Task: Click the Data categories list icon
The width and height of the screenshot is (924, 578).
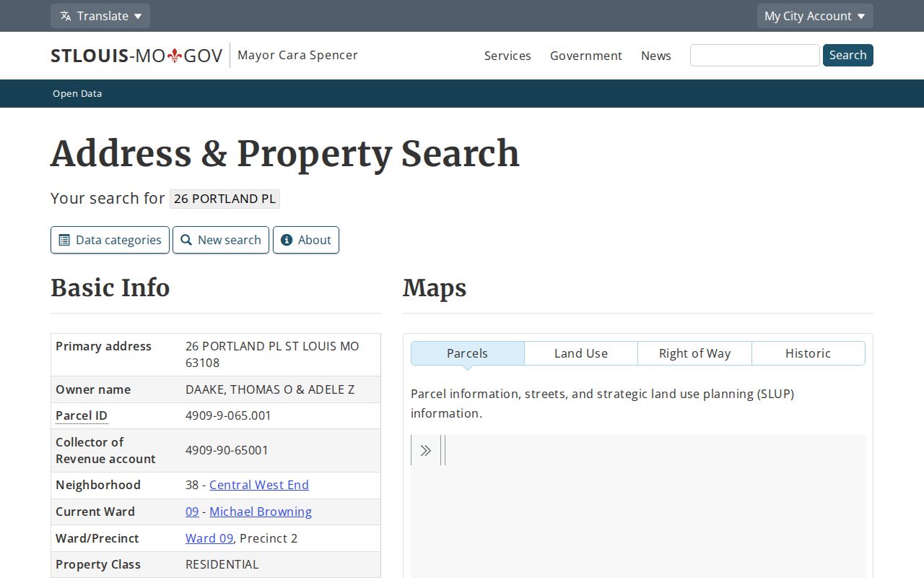Action: (64, 240)
